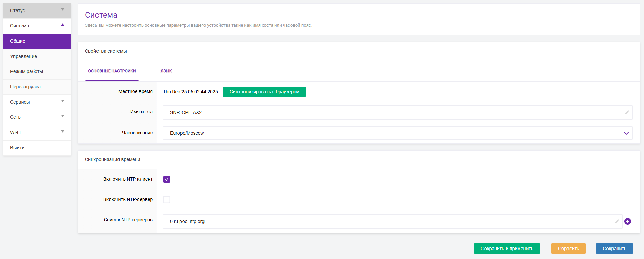Click the Сохранить и применить button

pos(507,249)
